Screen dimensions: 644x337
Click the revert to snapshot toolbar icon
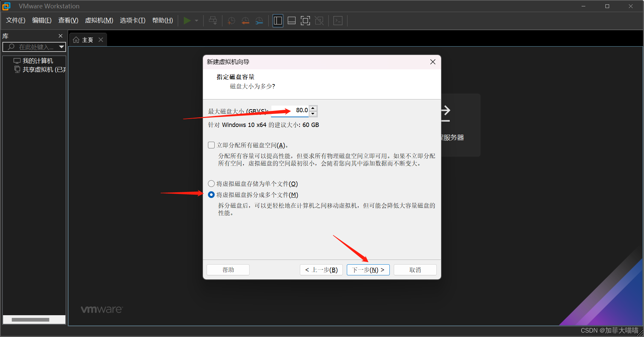(x=245, y=21)
